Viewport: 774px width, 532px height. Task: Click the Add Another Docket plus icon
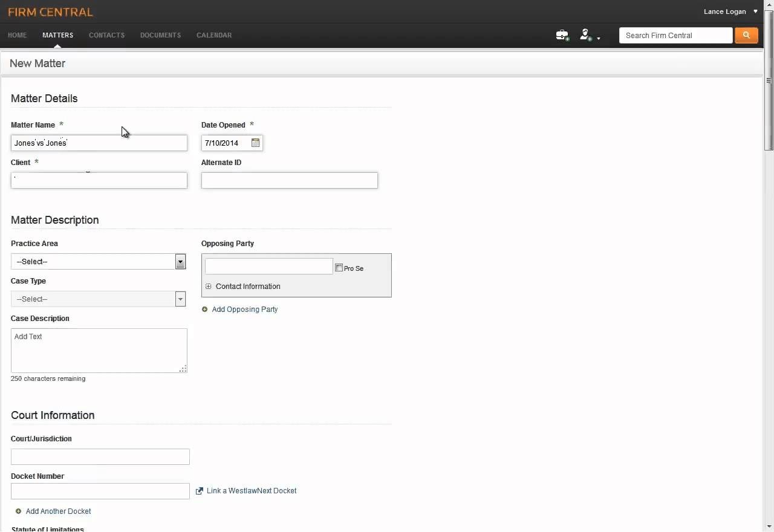tap(18, 511)
